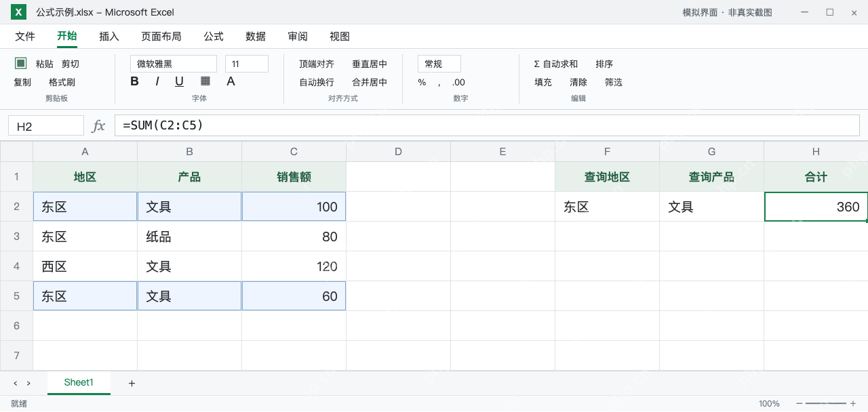Click the 剪切 button
Screen dimensions: 868x412
coord(71,64)
